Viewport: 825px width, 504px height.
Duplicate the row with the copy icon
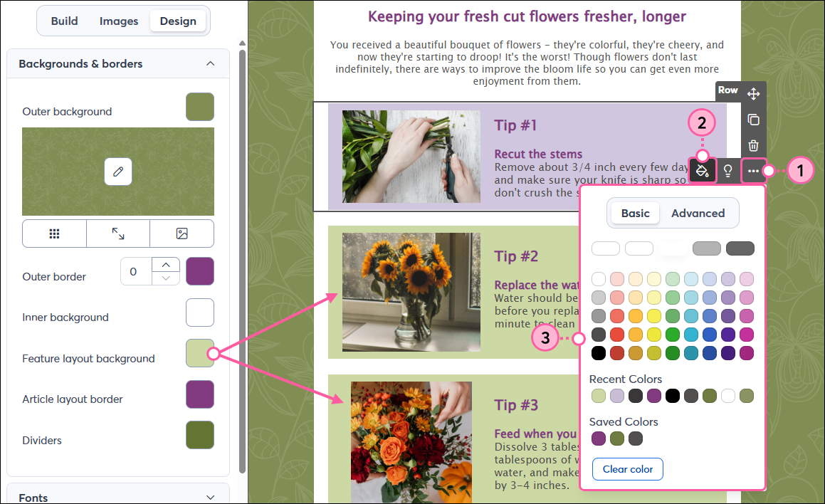753,119
